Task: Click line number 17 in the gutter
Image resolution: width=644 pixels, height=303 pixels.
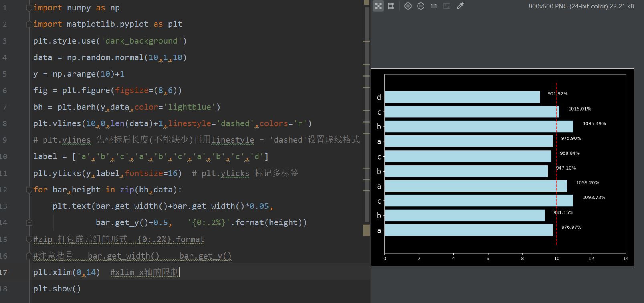Action: coord(4,272)
